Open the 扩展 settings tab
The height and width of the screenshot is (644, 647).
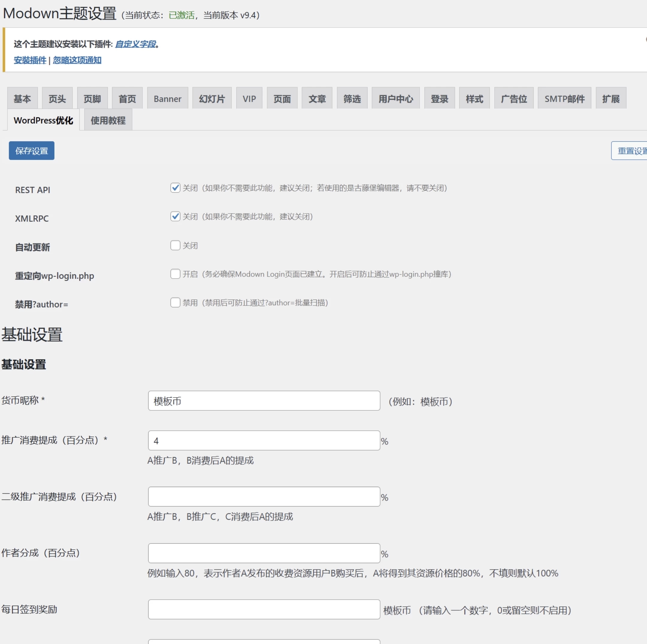point(610,98)
